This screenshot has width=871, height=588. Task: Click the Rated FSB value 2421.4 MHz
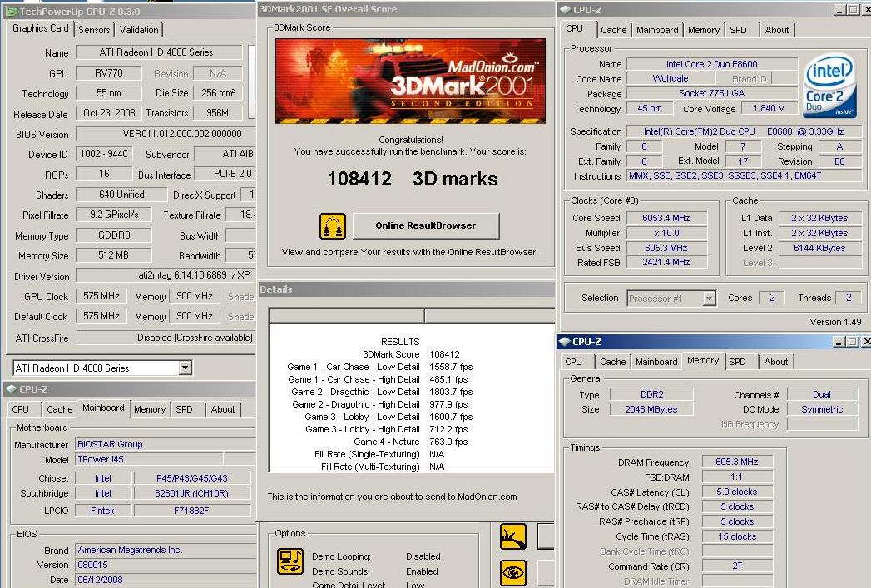pyautogui.click(x=666, y=263)
